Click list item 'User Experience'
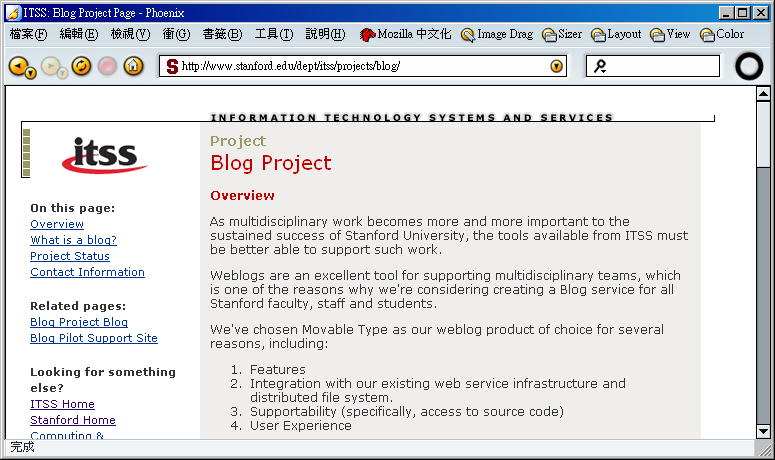The height and width of the screenshot is (460, 775). [x=301, y=425]
